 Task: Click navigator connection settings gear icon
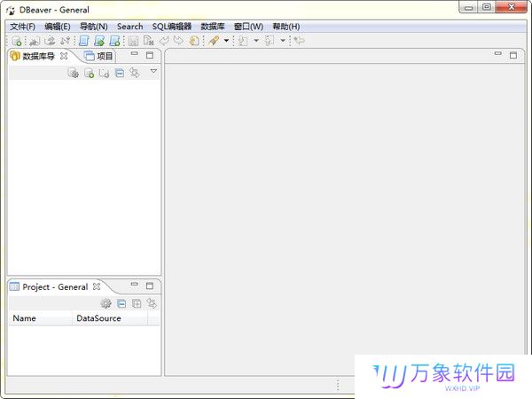73,73
